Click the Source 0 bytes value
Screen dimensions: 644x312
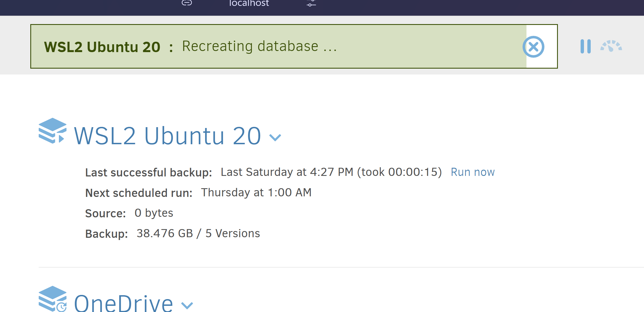(154, 213)
